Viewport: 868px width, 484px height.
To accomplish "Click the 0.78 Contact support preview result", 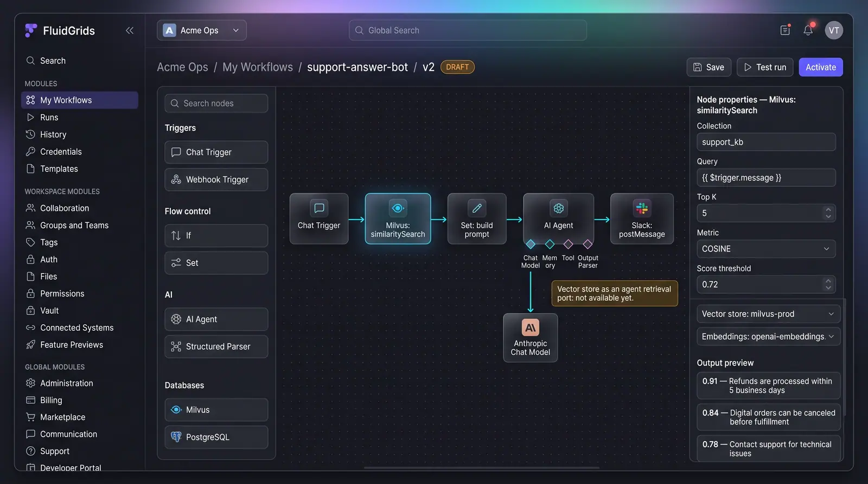I will pyautogui.click(x=769, y=449).
